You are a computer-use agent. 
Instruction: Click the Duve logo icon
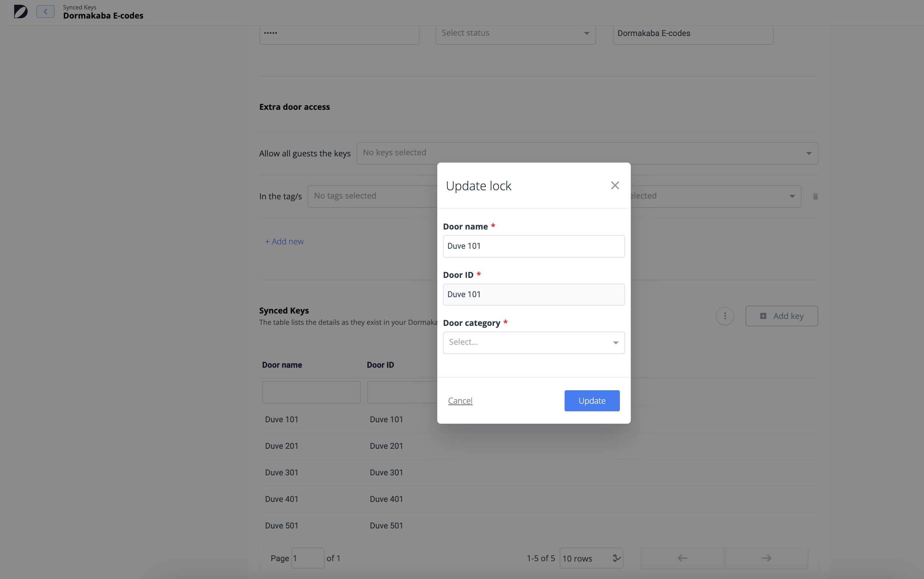click(21, 12)
